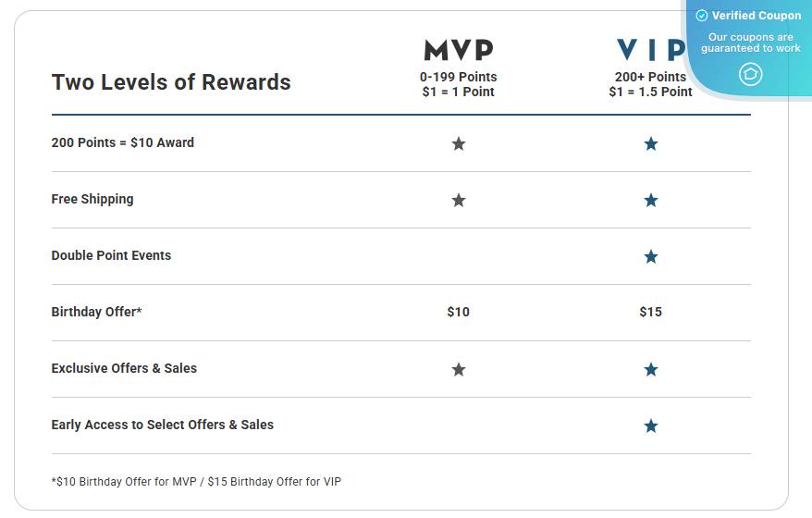812x518 pixels.
Task: Click the $15 VIP birthday offer value
Action: coord(651,312)
